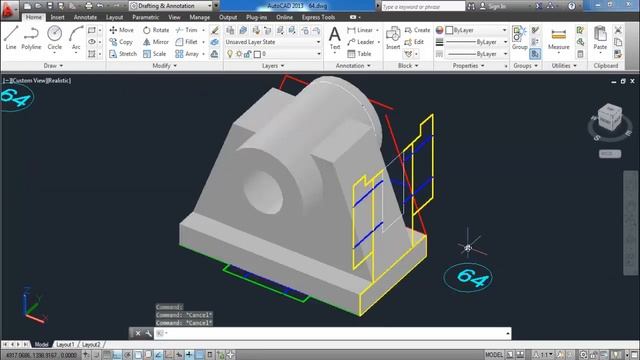Activate the Copy tool
This screenshot has height=360, width=640.
point(121,42)
